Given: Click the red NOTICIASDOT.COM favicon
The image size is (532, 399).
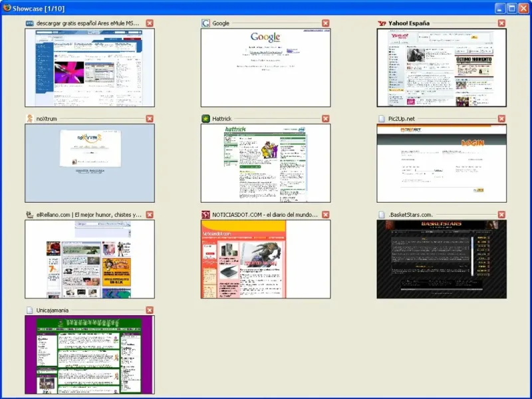Looking at the screenshot, I should [x=205, y=215].
